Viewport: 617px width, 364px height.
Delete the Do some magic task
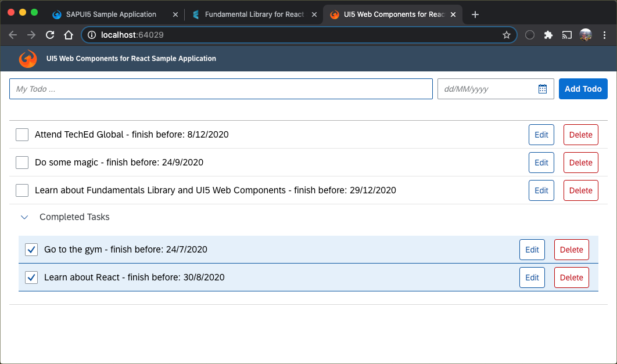pos(581,163)
